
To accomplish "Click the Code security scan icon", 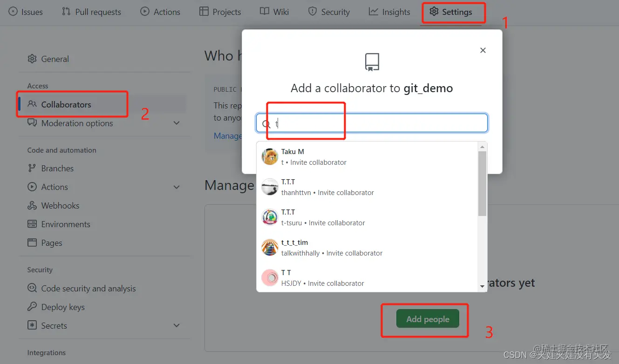I will coord(32,288).
